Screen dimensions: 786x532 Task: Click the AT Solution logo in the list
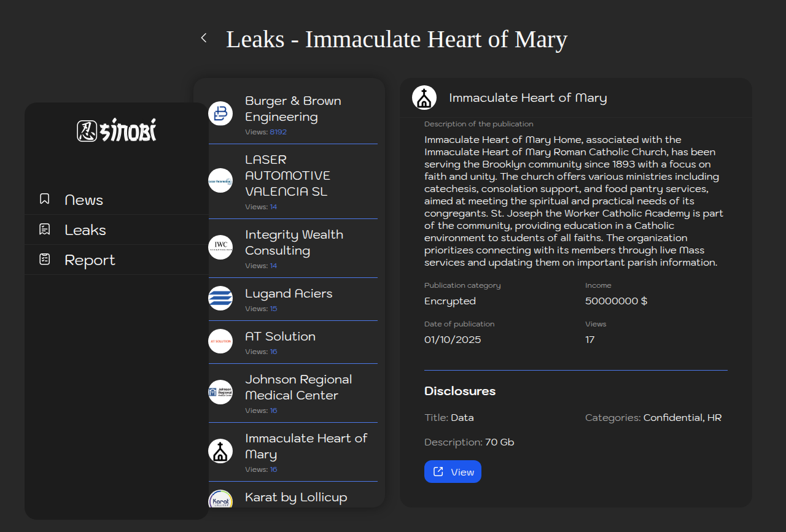point(220,341)
